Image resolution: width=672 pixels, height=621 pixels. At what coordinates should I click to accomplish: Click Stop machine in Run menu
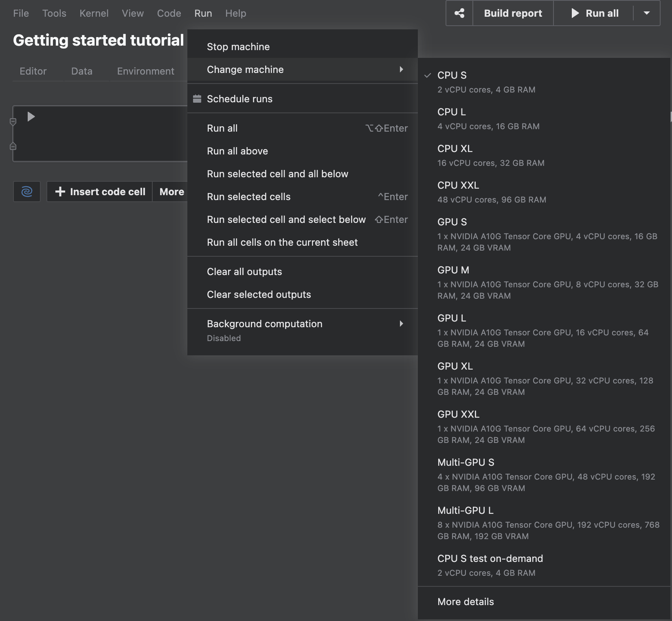pyautogui.click(x=238, y=47)
